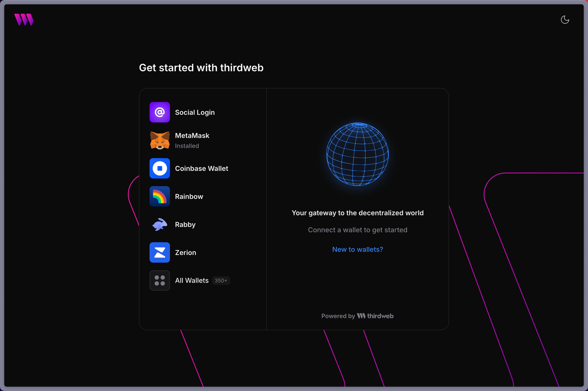Viewport: 588px width, 391px height.
Task: Choose the Rainbow wallet icon
Action: (x=159, y=196)
